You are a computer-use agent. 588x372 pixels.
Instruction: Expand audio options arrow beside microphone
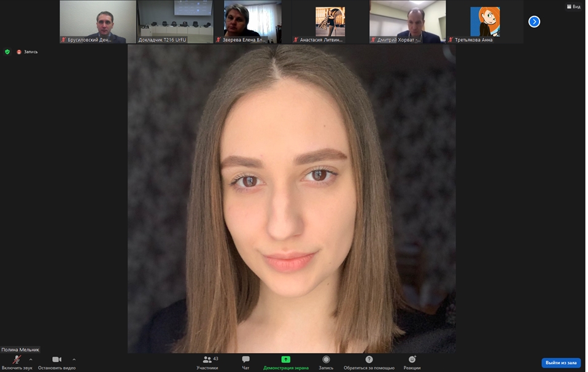point(31,360)
